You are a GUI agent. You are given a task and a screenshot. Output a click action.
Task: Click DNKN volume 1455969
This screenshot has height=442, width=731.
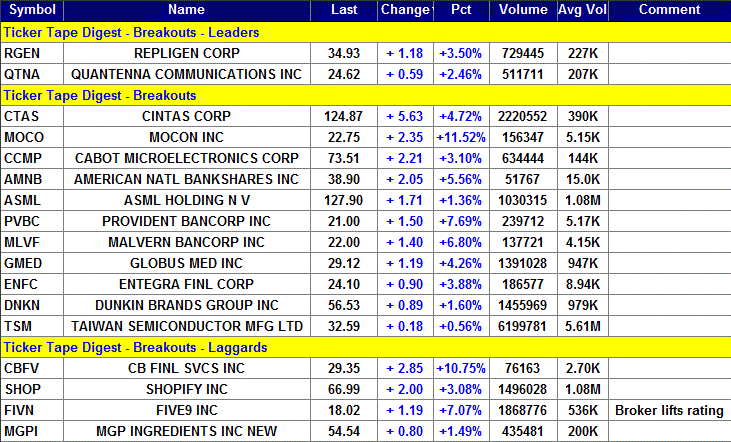pos(523,305)
